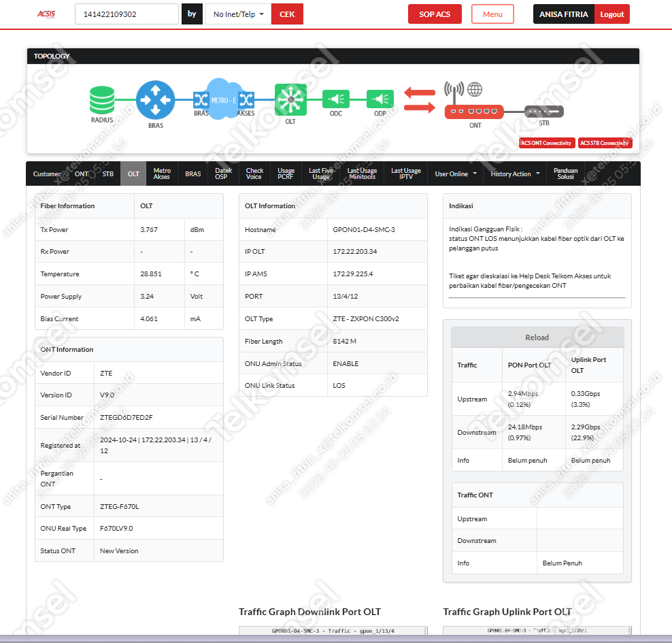672x643 pixels.
Task: Expand the User Online dropdown menu
Action: pos(456,174)
